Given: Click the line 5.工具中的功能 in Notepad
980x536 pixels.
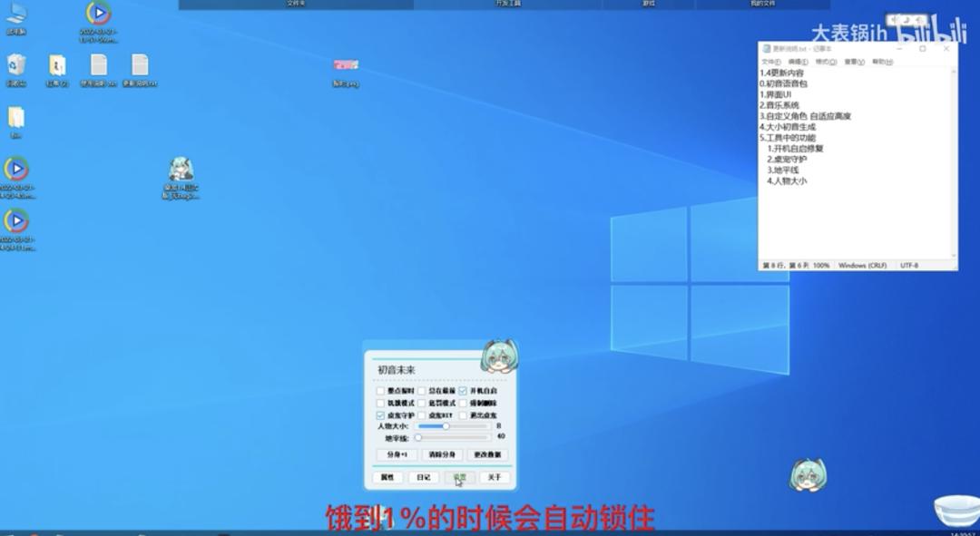Looking at the screenshot, I should click(788, 138).
